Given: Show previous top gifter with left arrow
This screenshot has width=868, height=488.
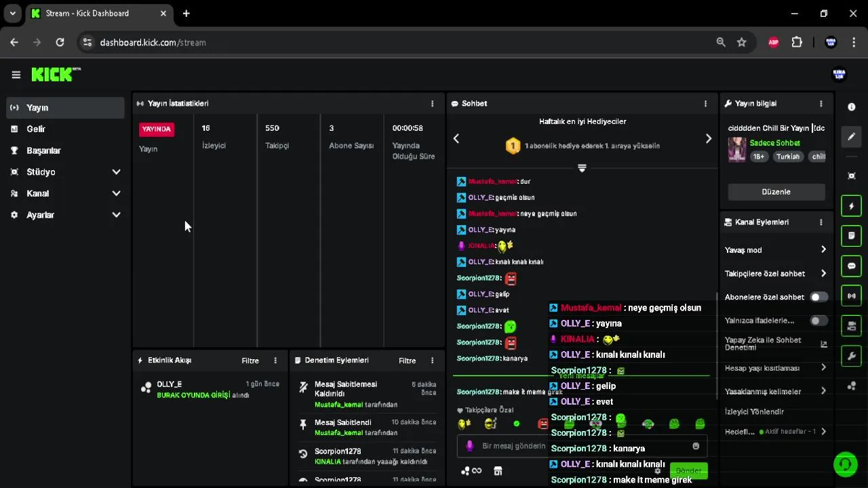Looking at the screenshot, I should pyautogui.click(x=456, y=138).
